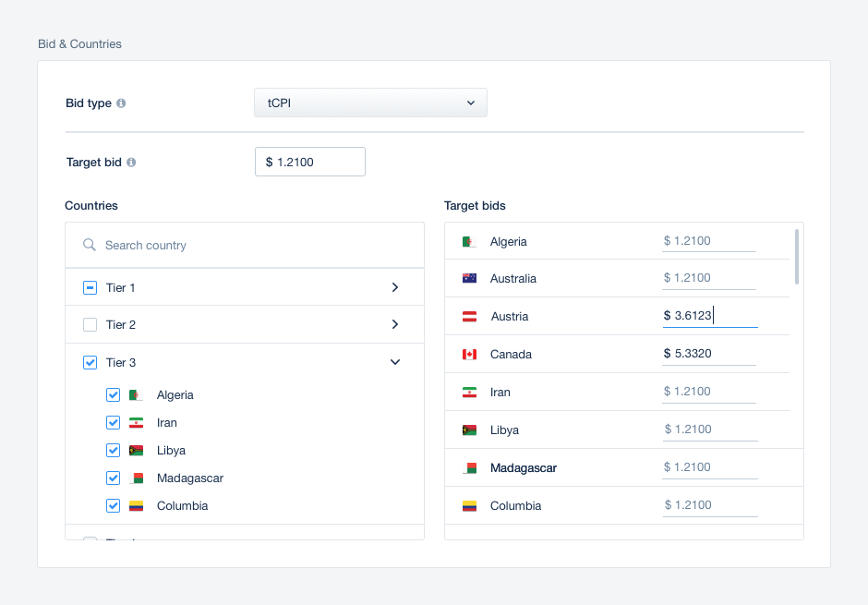Screen dimensions: 868x605
Task: Click Canada flag in Target bids
Action: coord(469,355)
